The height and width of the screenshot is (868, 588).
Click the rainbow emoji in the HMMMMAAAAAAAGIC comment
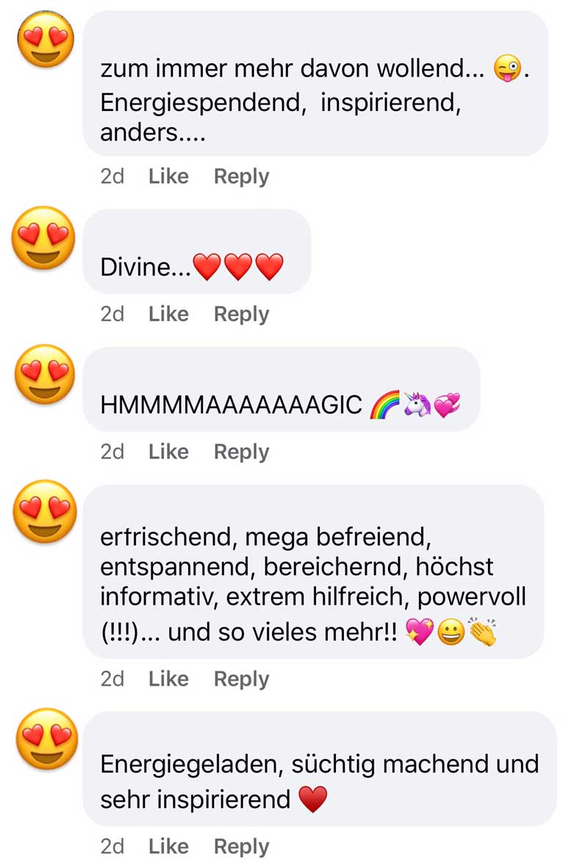point(385,405)
